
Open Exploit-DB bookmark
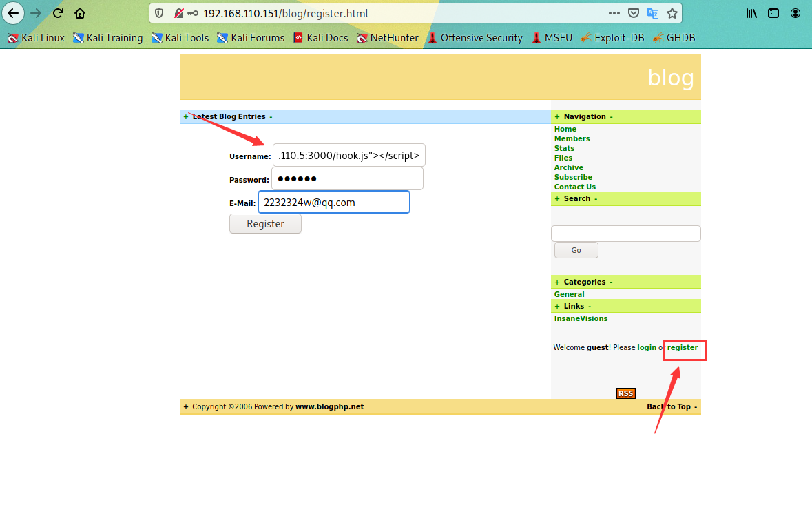pos(613,38)
